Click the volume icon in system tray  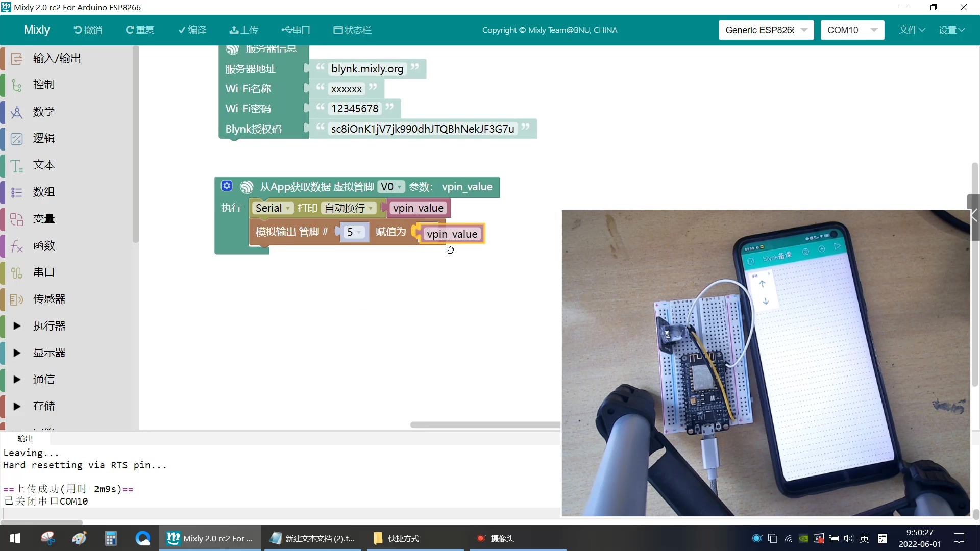pos(848,538)
